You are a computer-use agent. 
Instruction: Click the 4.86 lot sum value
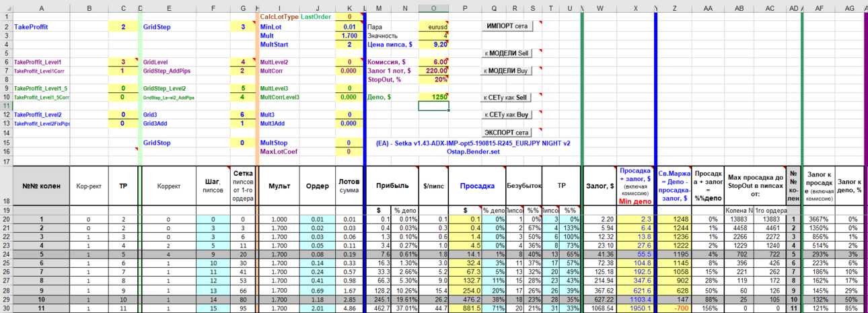[x=349, y=308]
